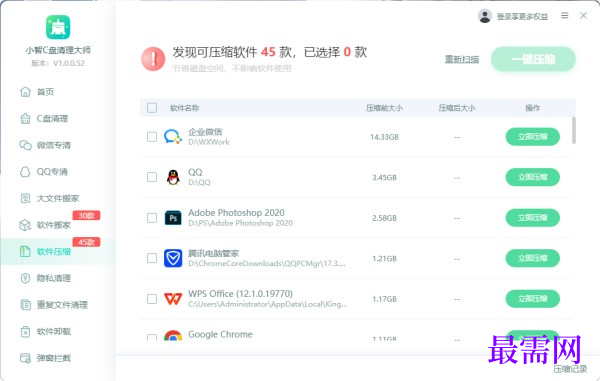Screen dimensions: 600x381
Task: Click 立即压缩 for 腾讯电脑管家
Action: point(533,258)
